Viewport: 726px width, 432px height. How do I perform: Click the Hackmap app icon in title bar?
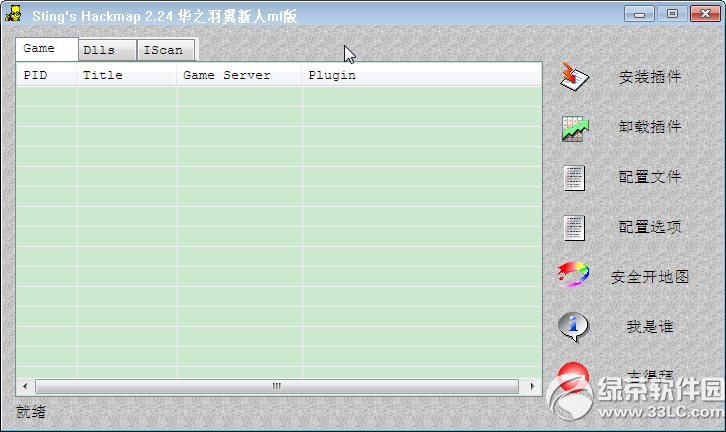[14, 15]
